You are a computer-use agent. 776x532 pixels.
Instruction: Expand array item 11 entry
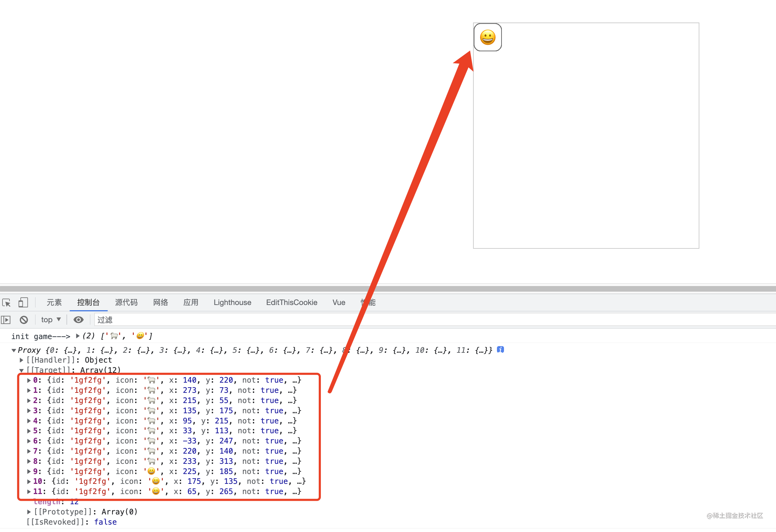click(29, 492)
